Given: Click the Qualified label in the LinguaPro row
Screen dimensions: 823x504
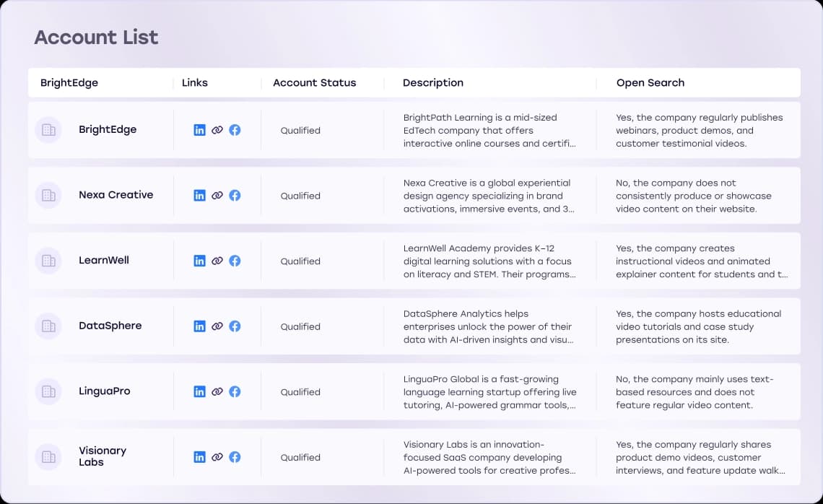Looking at the screenshot, I should point(300,391).
